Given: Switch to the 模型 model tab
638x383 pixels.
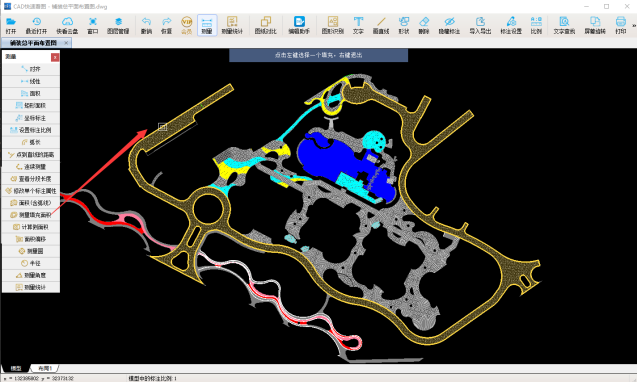Looking at the screenshot, I should [x=16, y=368].
